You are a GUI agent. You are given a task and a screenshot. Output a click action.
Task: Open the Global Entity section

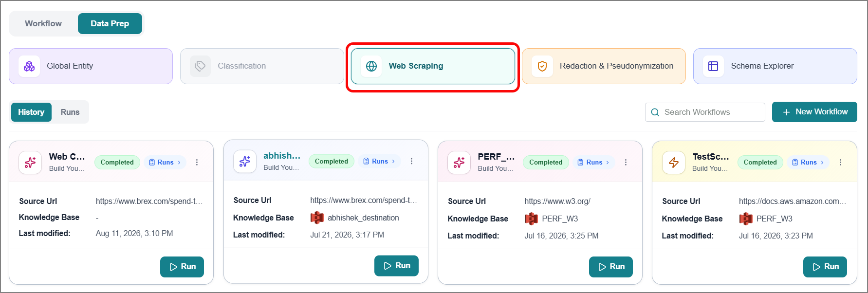click(x=91, y=66)
